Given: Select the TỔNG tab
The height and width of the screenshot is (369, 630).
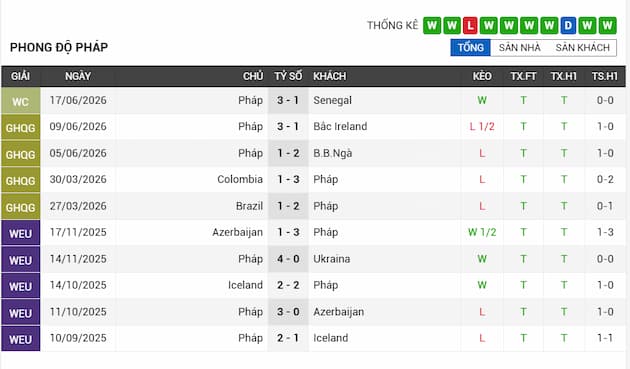Looking at the screenshot, I should click(x=470, y=47).
